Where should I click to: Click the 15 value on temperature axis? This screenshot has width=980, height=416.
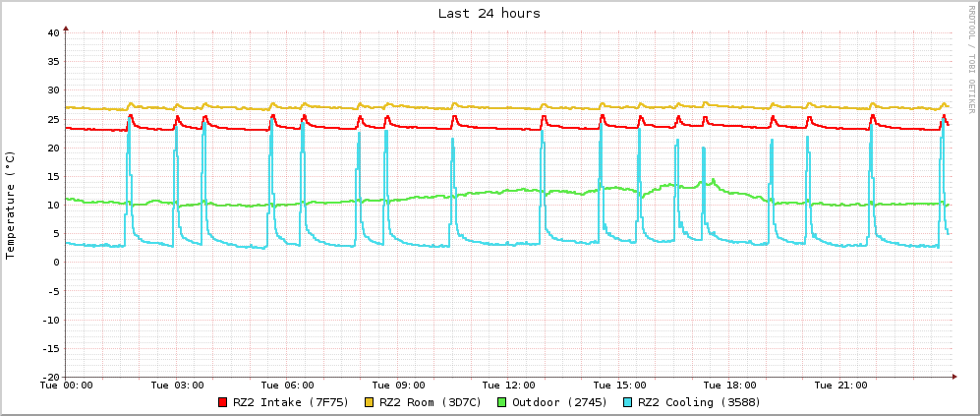pos(53,176)
